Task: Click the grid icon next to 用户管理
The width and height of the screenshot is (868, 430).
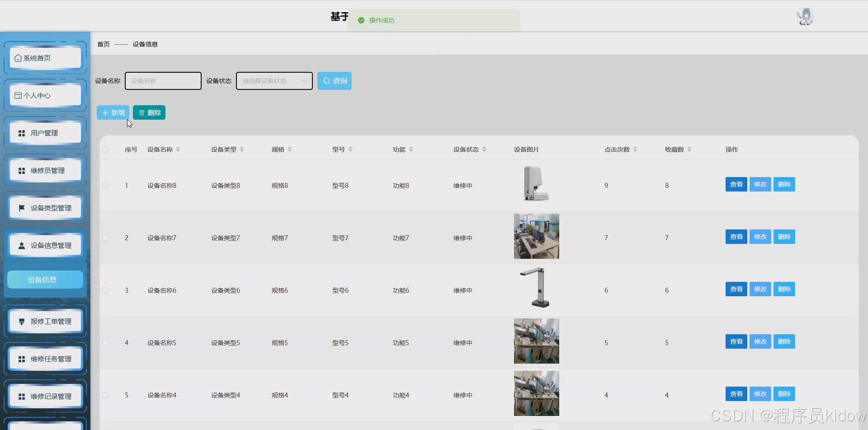Action: point(21,132)
